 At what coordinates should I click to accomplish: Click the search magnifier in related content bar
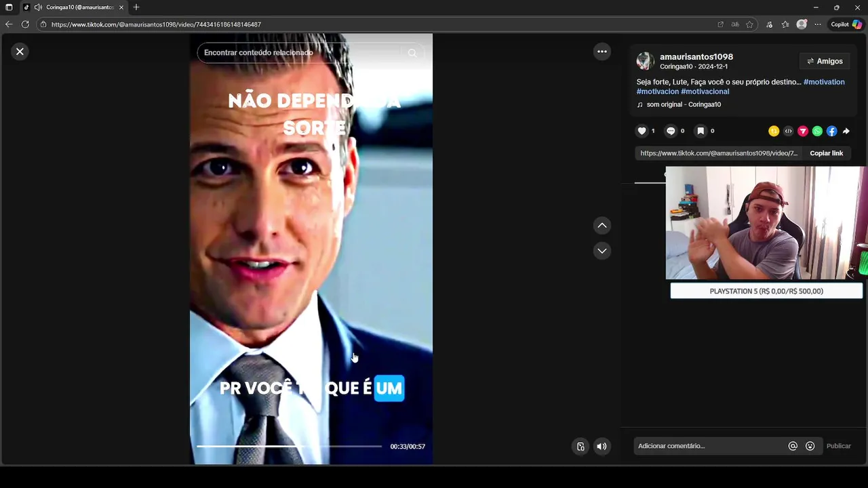click(412, 53)
